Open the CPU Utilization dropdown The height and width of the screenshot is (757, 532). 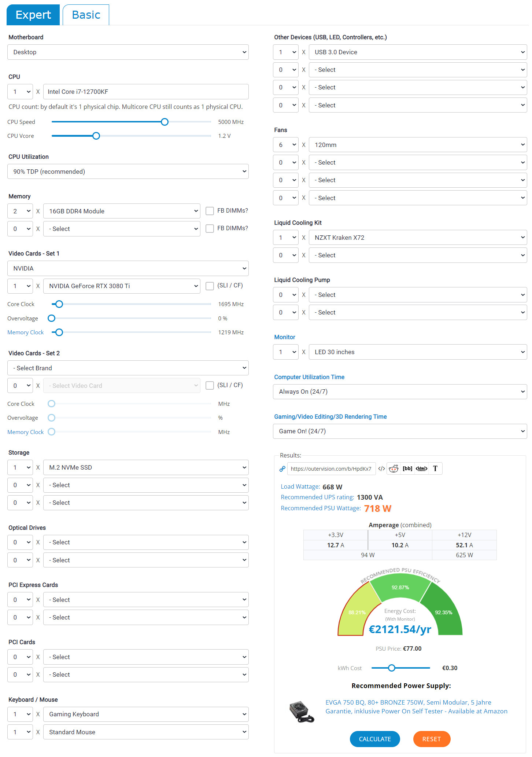point(128,172)
